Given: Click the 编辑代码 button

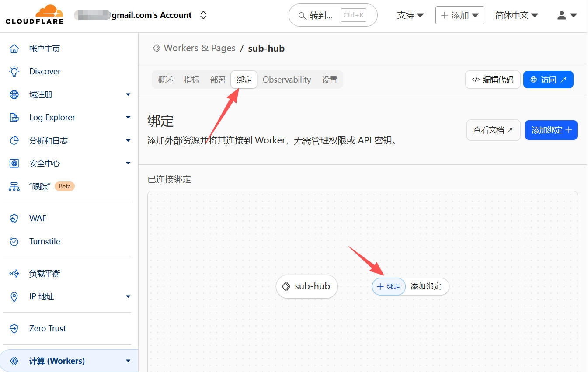Looking at the screenshot, I should [493, 80].
